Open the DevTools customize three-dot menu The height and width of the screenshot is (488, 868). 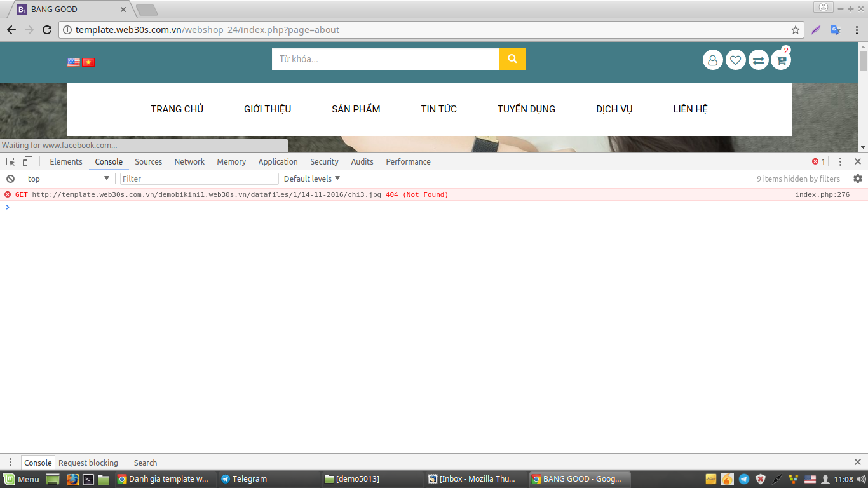[x=840, y=161]
